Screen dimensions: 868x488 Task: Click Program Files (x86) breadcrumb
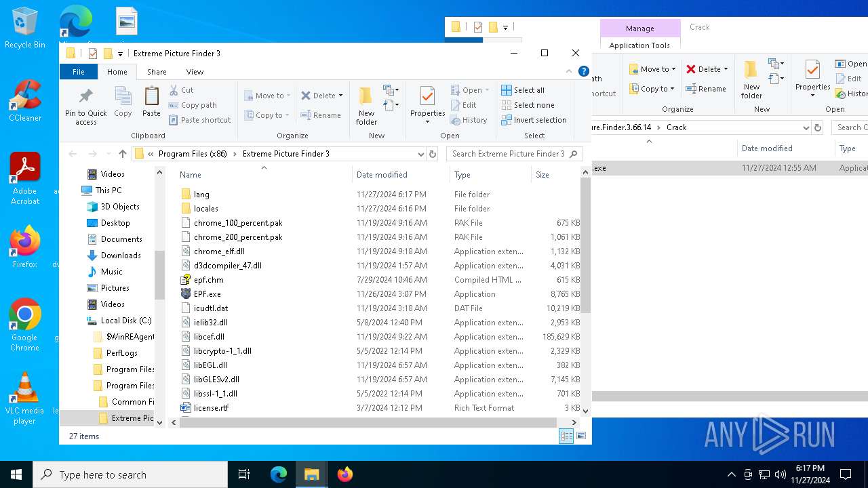click(x=193, y=154)
